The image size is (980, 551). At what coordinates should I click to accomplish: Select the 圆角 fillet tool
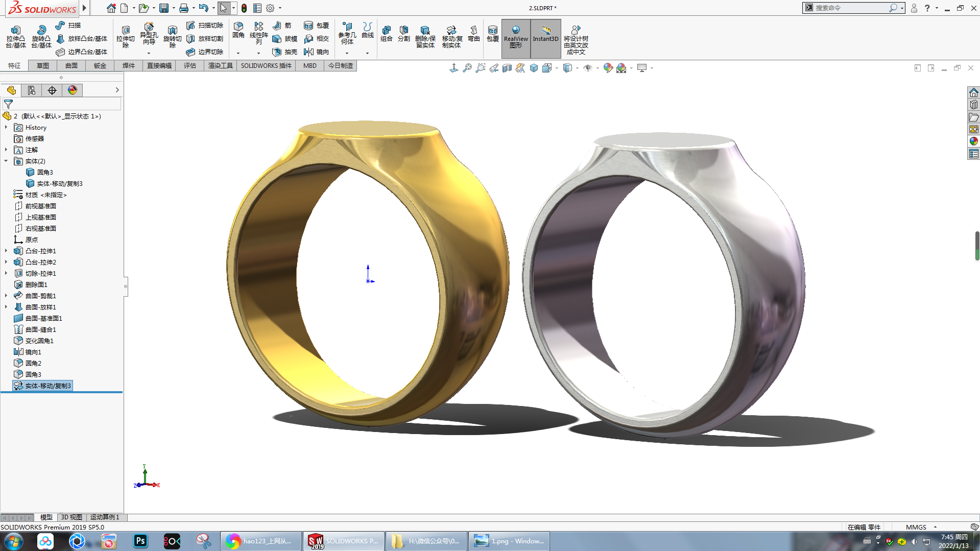(x=238, y=30)
